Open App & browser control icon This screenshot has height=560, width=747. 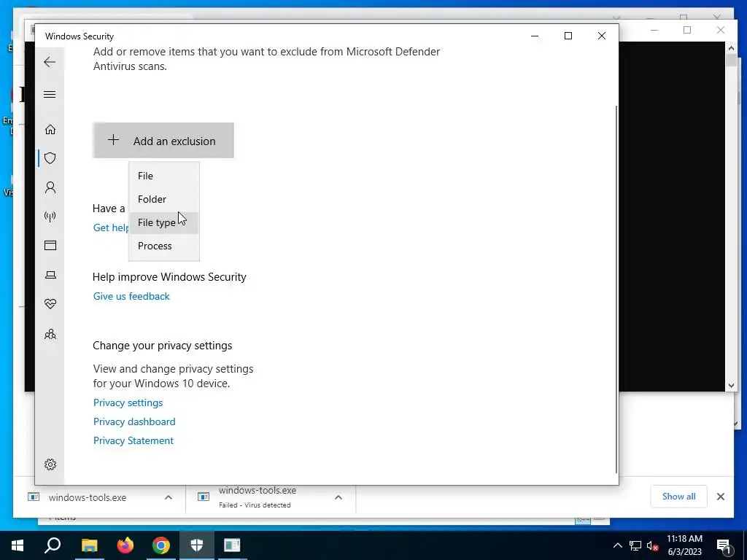coord(50,245)
